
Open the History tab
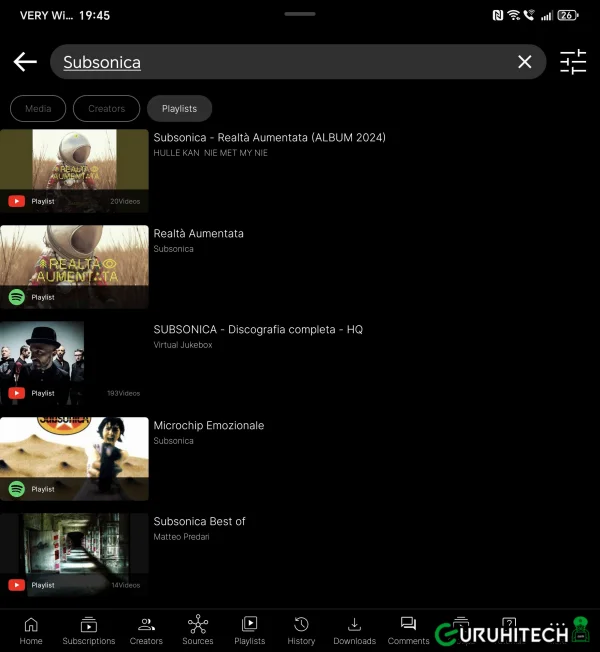tap(301, 630)
